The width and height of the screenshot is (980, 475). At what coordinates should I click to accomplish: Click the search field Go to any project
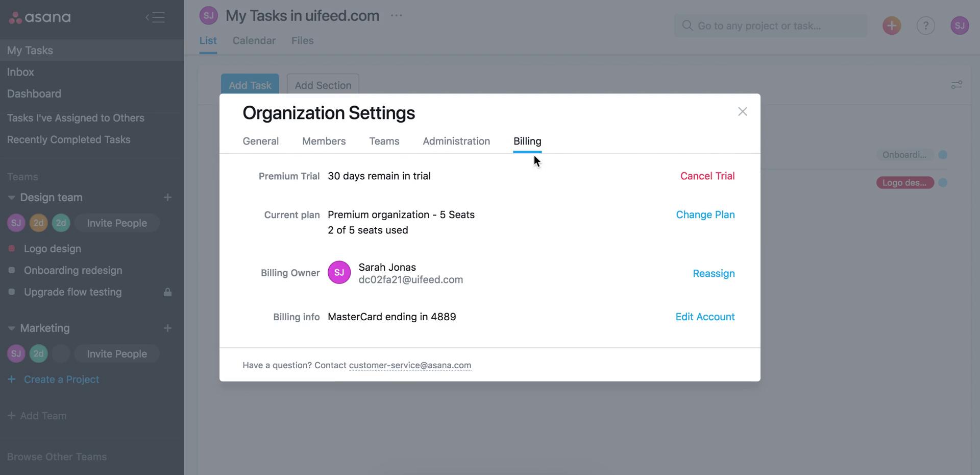coord(771,26)
